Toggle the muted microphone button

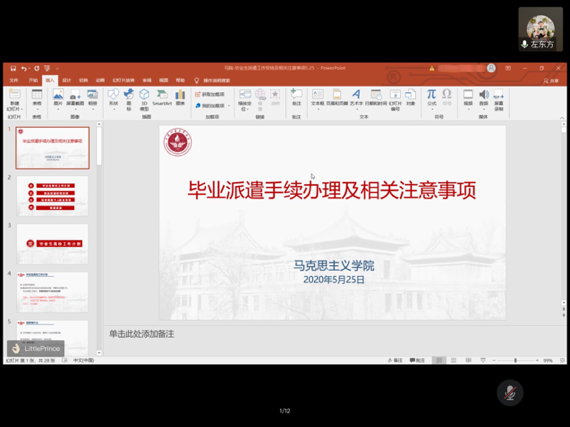(510, 393)
